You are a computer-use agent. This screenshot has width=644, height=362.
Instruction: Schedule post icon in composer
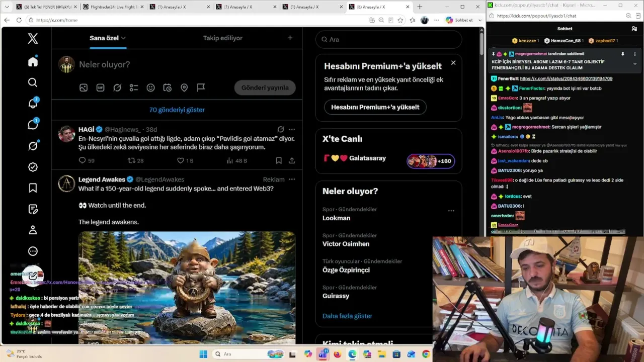168,87
